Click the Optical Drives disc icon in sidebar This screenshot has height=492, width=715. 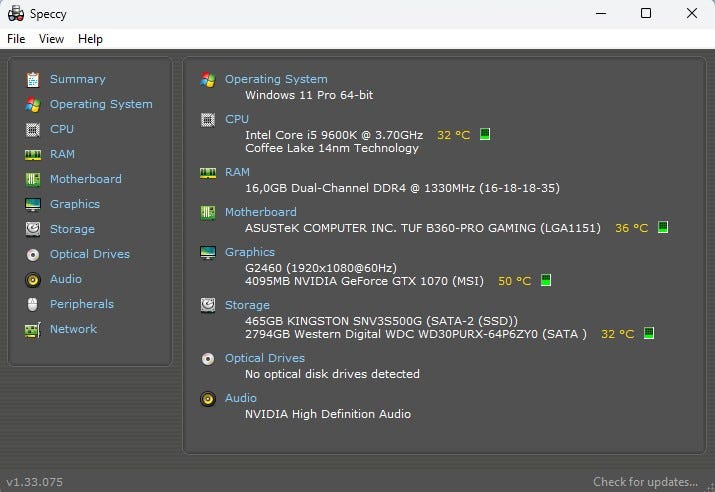pyautogui.click(x=33, y=255)
